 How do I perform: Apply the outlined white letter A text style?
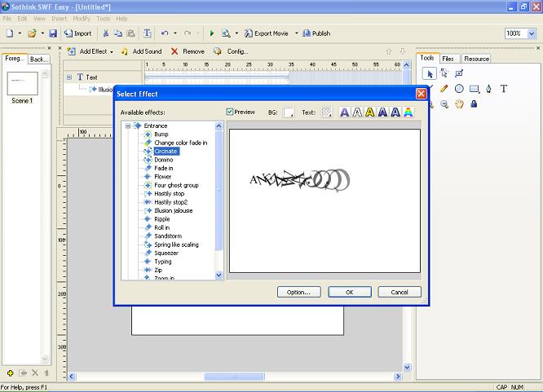[x=357, y=112]
